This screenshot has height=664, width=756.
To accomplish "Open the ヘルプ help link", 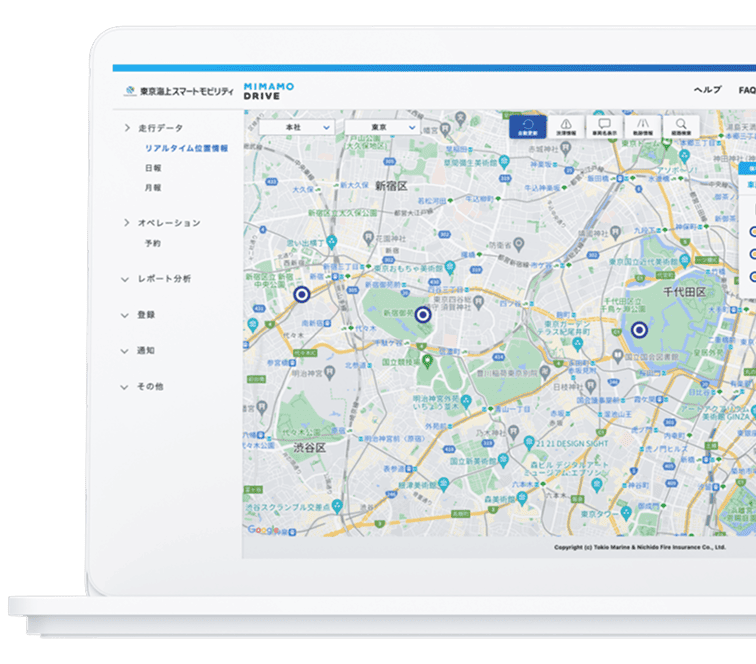I will pyautogui.click(x=707, y=90).
